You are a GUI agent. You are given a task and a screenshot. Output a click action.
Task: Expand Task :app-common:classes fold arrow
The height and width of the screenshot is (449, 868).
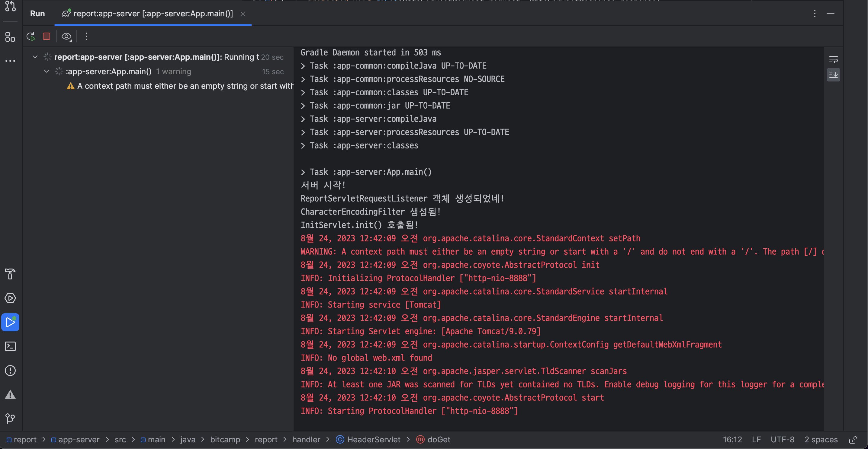tap(303, 93)
